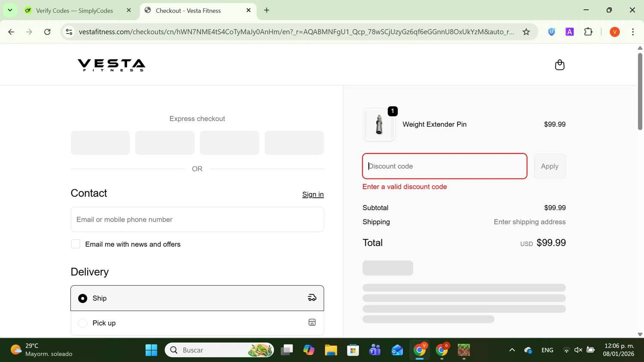The image size is (644, 362).
Task: Open Microsoft Store from taskbar
Action: coord(353,350)
